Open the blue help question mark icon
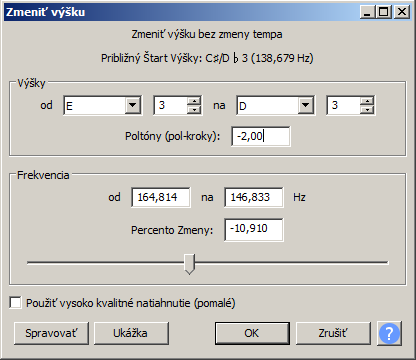The height and width of the screenshot is (360, 416). [x=389, y=333]
